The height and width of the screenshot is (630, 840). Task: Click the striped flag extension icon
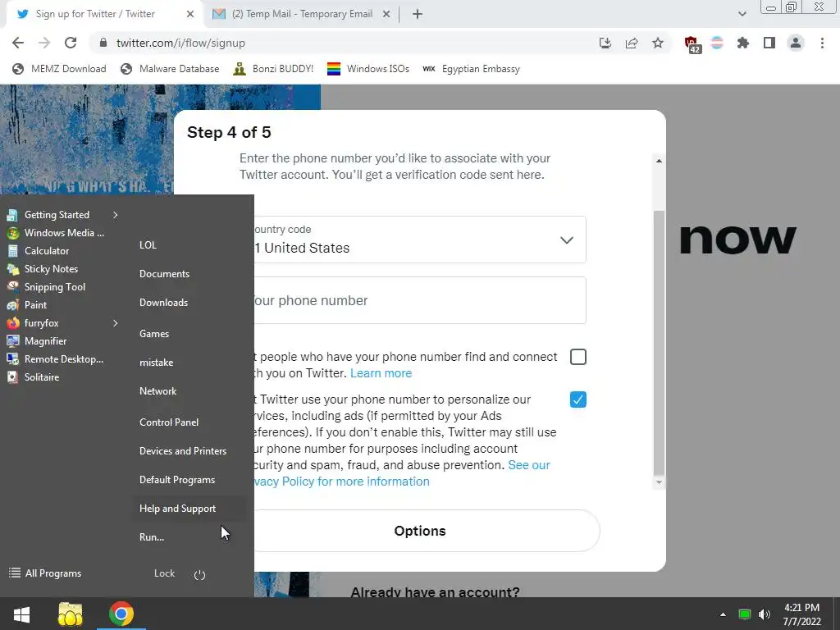(717, 43)
